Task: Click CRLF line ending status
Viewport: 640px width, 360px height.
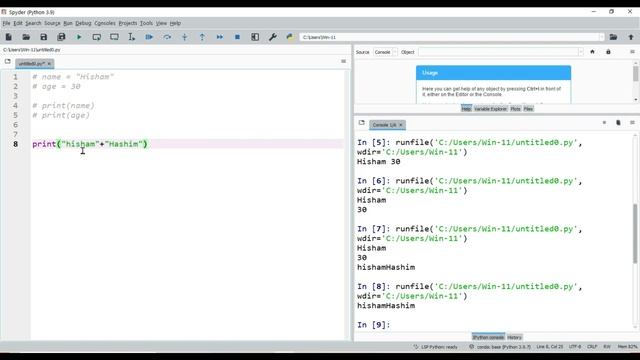Action: (592, 347)
